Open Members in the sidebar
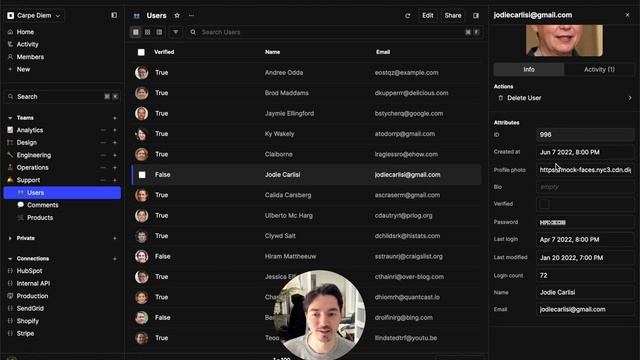640x360 pixels. [x=30, y=57]
